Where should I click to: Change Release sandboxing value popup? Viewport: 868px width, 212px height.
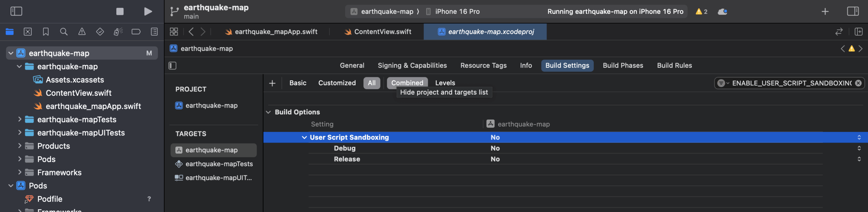coord(859,159)
